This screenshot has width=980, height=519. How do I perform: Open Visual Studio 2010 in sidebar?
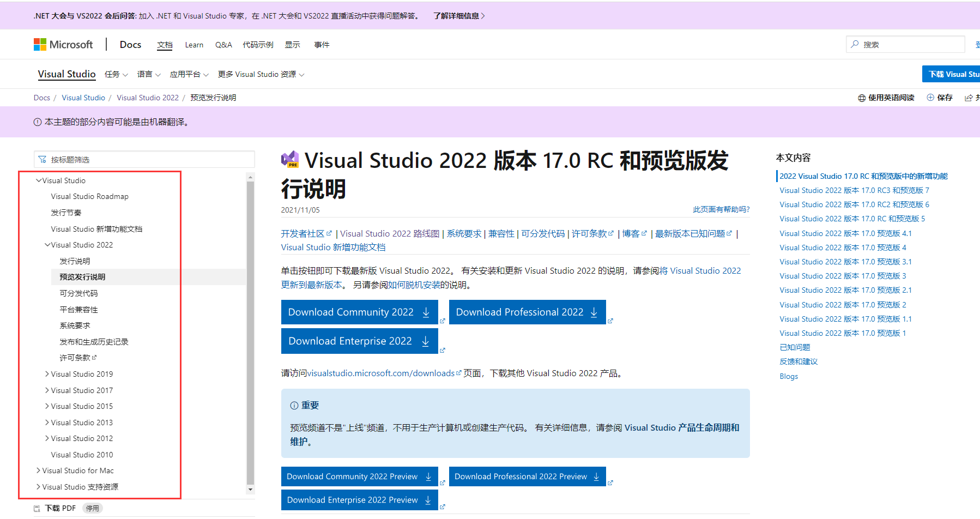pos(82,455)
